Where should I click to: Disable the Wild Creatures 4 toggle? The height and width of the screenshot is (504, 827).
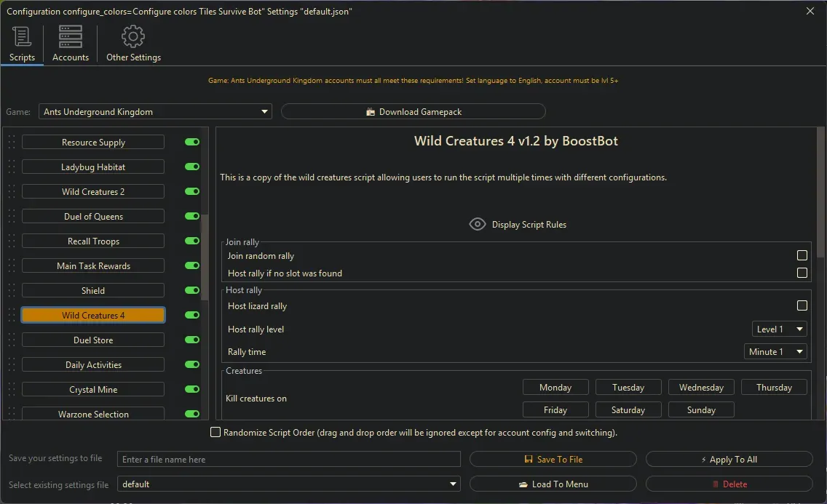[192, 316]
